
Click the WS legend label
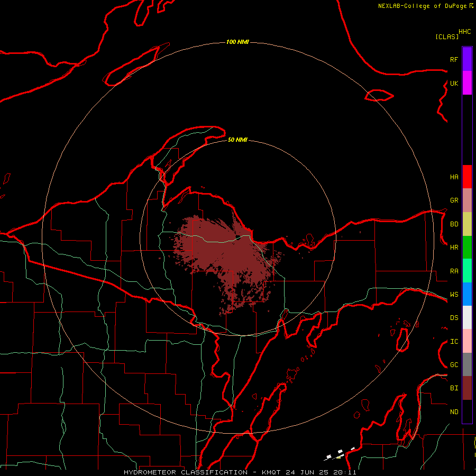[454, 295]
